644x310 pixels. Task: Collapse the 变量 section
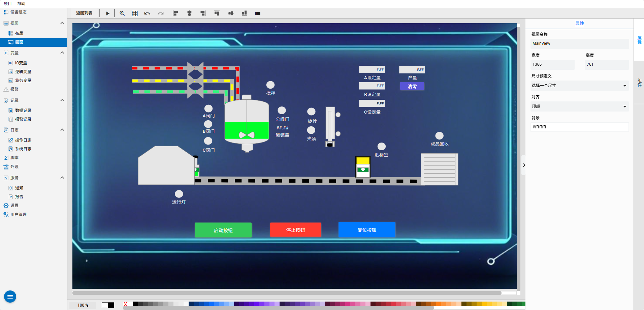[62, 53]
